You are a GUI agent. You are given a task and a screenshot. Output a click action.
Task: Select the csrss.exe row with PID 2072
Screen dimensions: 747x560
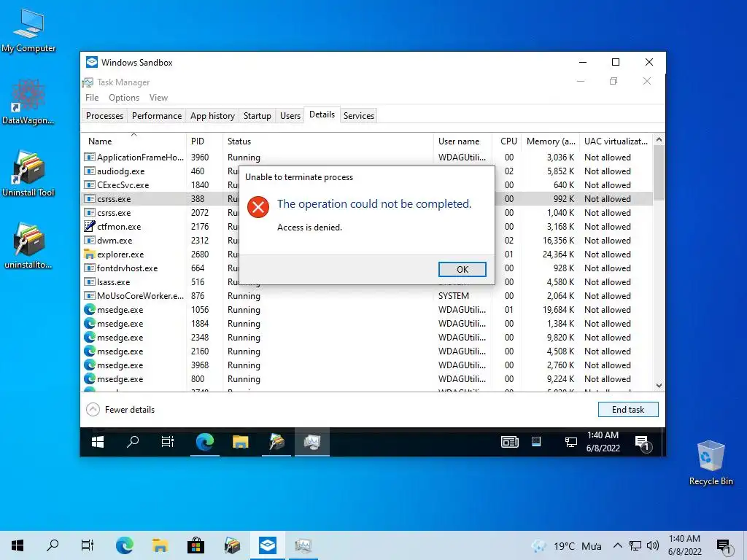pos(367,212)
